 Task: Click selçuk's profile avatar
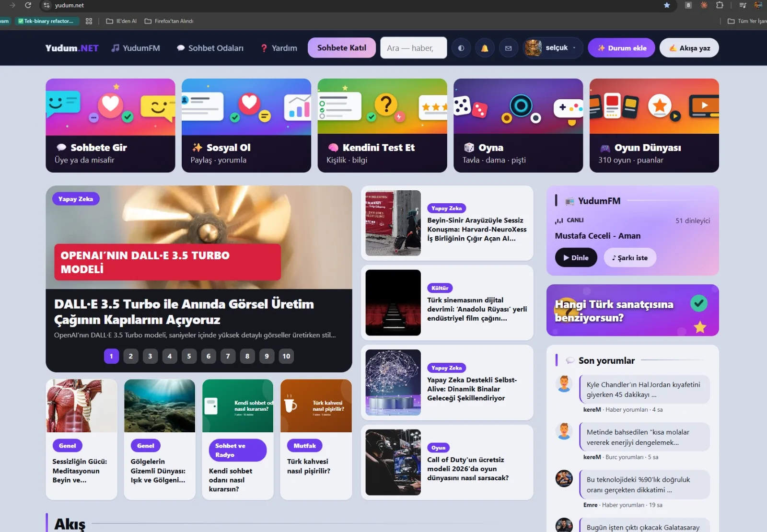533,48
